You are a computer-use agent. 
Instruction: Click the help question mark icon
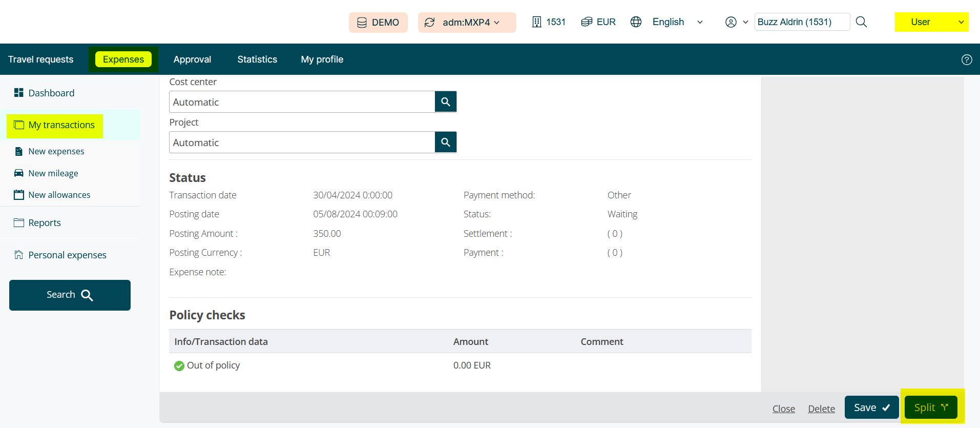click(x=966, y=59)
